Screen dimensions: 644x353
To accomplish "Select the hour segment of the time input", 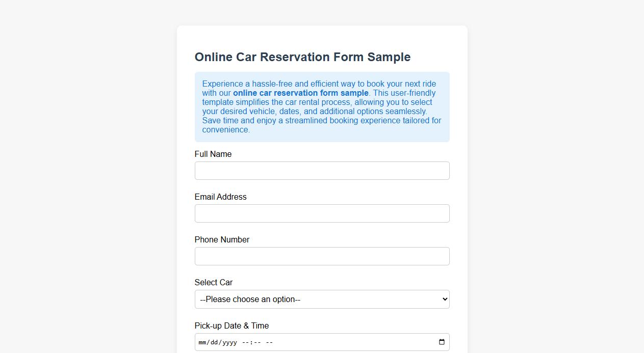I will point(245,342).
